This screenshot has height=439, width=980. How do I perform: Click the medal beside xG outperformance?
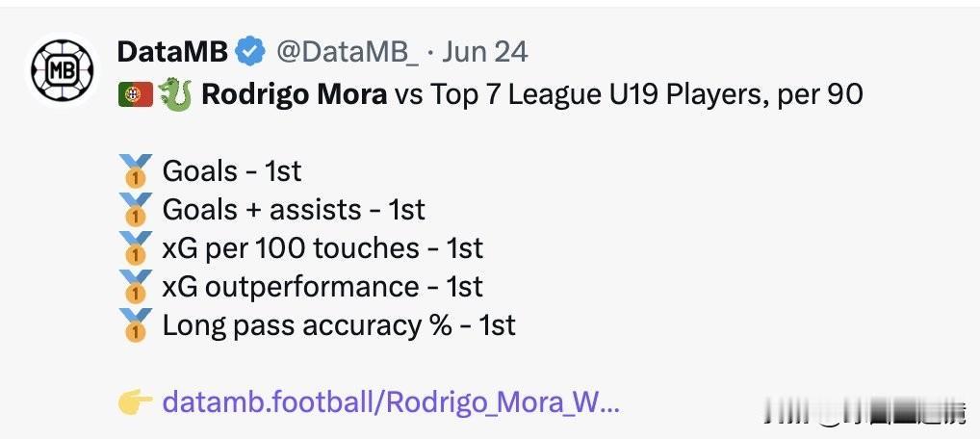coord(136,287)
